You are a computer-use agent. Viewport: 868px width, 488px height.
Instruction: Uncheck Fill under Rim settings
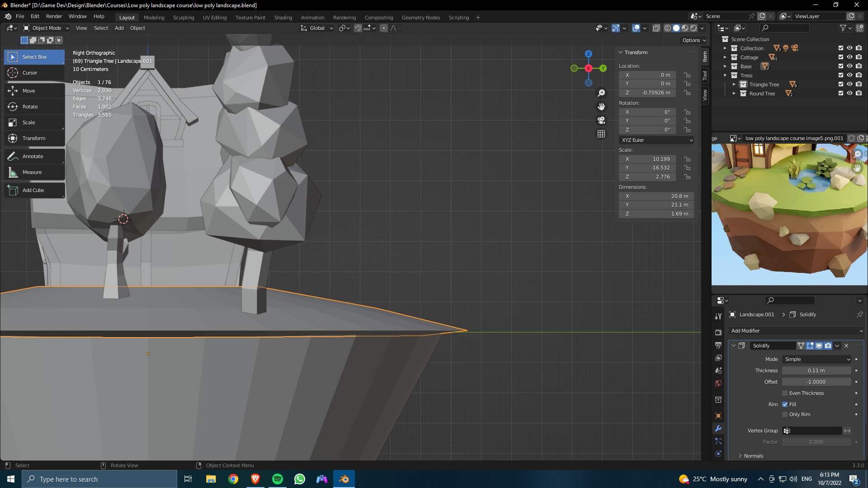[786, 404]
